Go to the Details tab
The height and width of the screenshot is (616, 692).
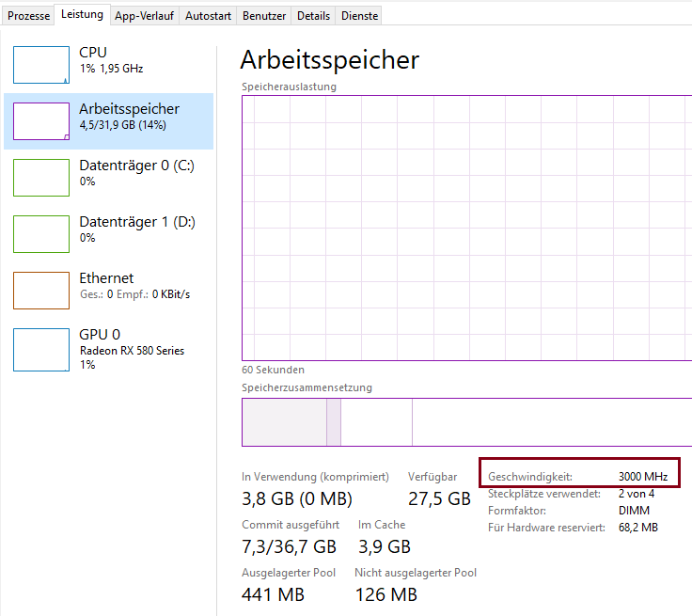tap(313, 16)
